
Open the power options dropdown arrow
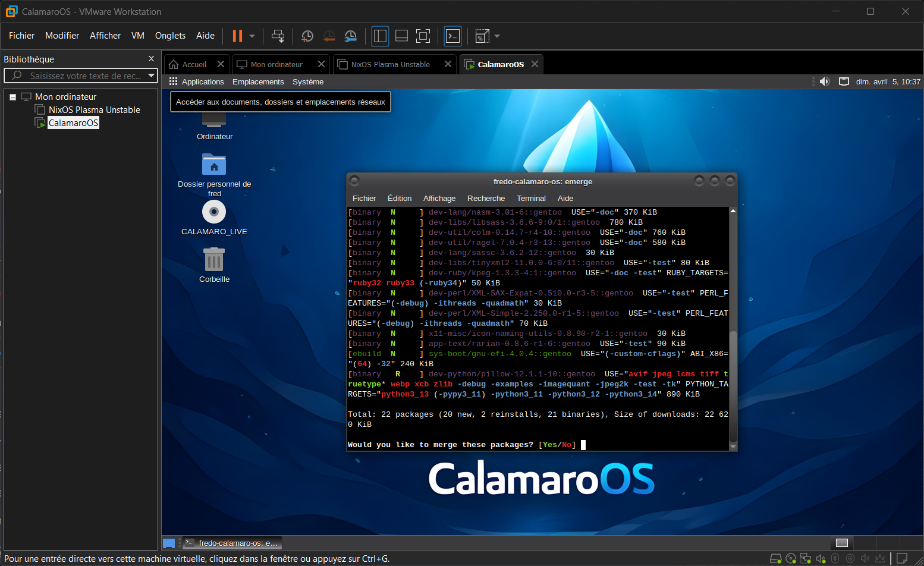tap(252, 36)
